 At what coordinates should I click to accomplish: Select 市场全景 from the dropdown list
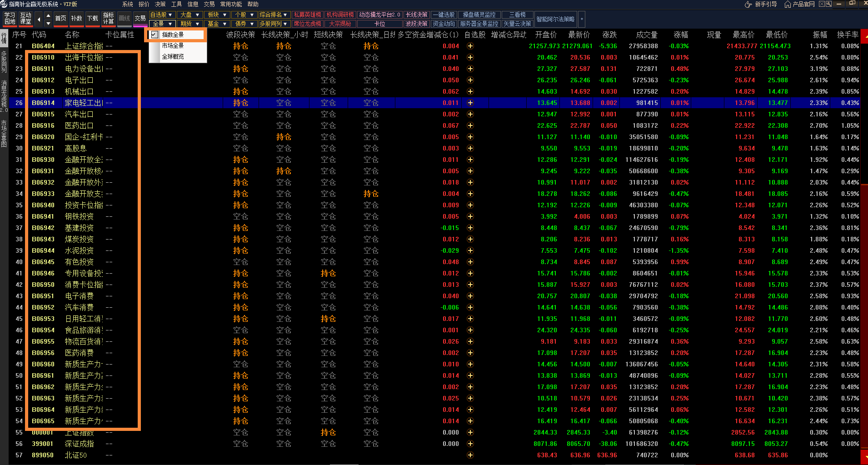coord(173,46)
